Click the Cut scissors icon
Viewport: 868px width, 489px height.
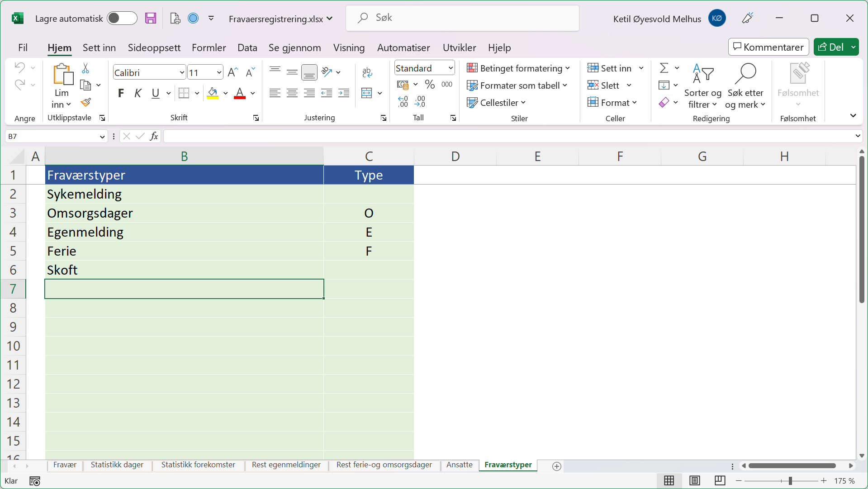pos(85,68)
